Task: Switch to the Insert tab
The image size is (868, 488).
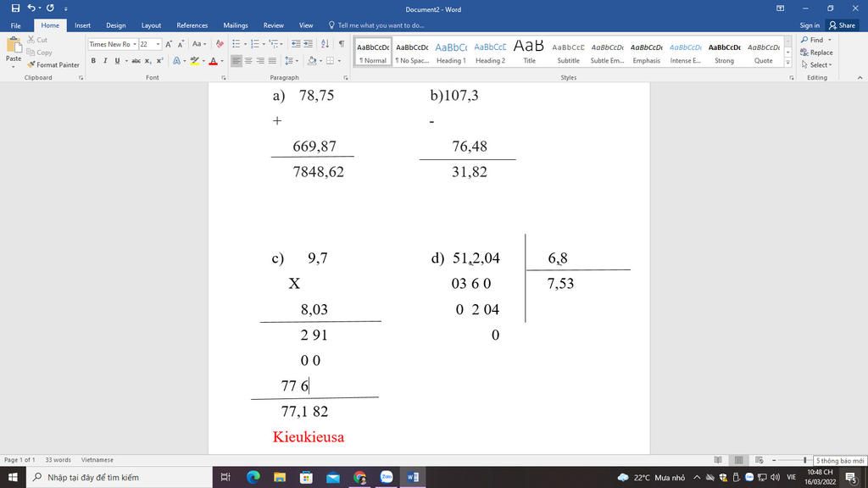Action: point(82,25)
